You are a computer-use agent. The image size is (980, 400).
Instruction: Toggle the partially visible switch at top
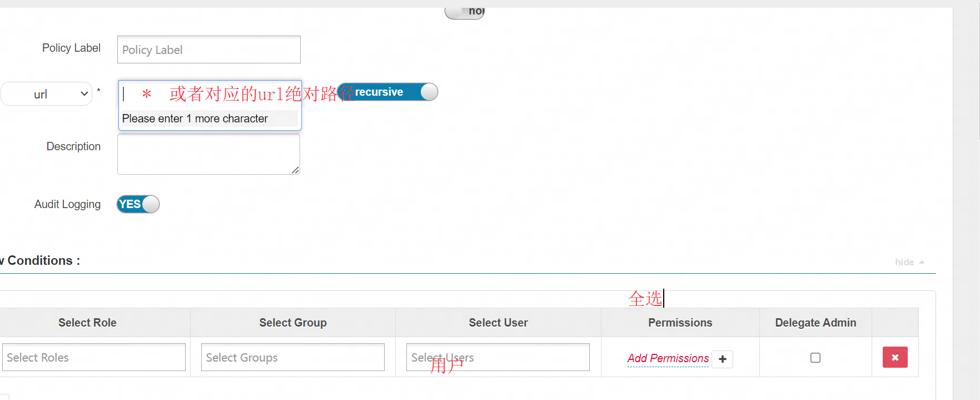(x=465, y=12)
